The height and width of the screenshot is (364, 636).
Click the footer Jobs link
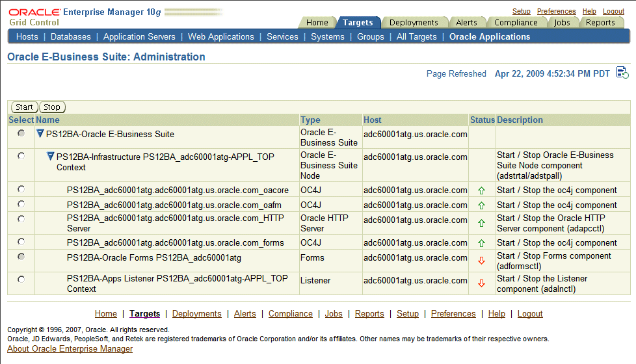tap(334, 314)
